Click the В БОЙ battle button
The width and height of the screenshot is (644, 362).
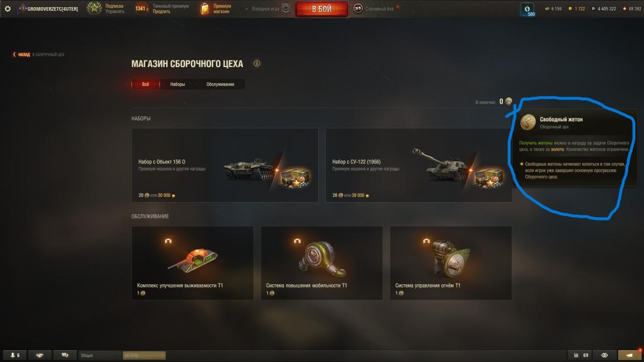pos(321,9)
